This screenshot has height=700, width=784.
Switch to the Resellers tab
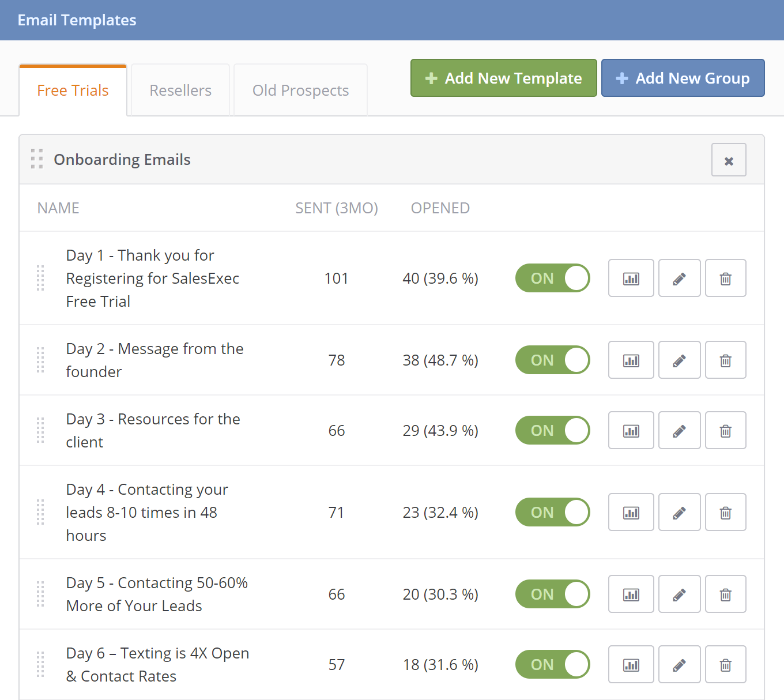pyautogui.click(x=180, y=90)
